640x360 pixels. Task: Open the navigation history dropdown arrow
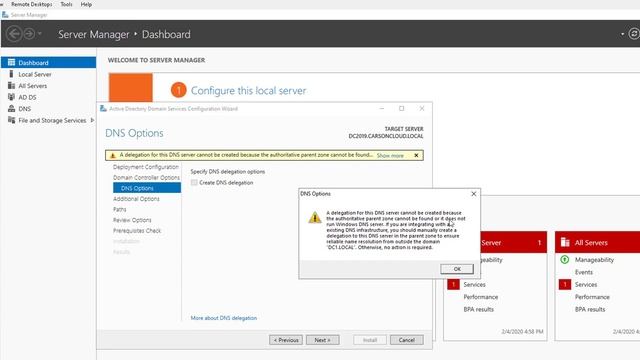(x=40, y=34)
